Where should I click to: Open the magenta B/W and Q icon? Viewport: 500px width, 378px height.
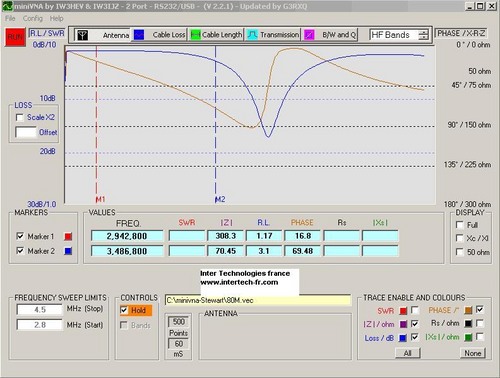click(309, 35)
